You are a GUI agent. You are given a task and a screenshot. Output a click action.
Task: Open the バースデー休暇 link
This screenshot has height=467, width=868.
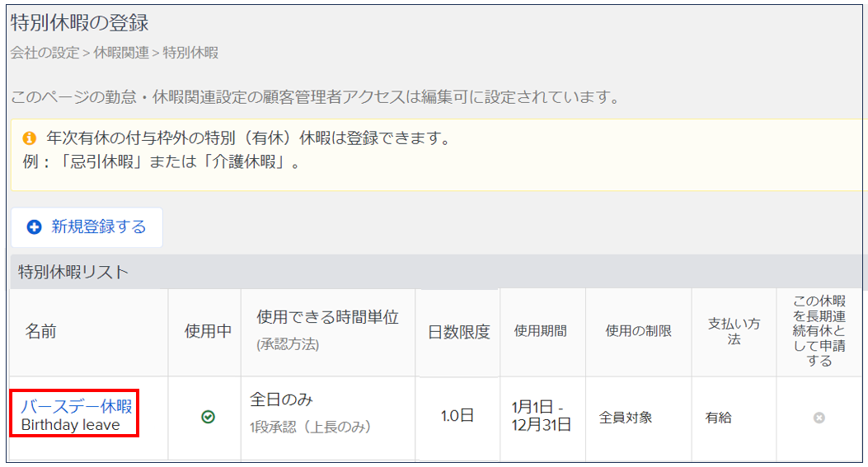[76, 406]
